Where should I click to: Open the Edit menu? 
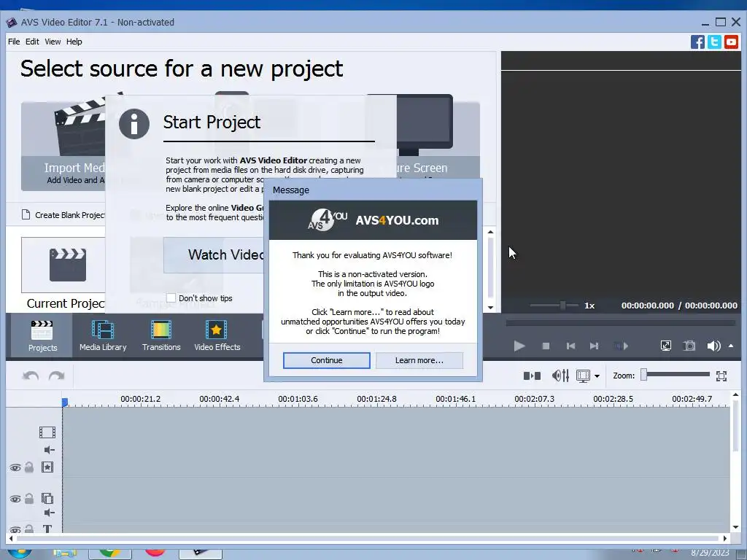pyautogui.click(x=32, y=42)
